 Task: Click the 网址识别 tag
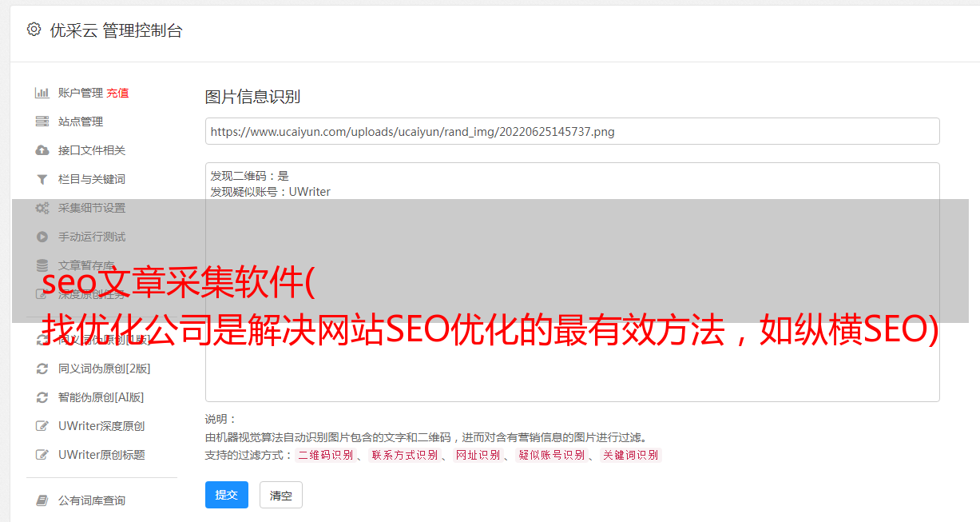478,455
